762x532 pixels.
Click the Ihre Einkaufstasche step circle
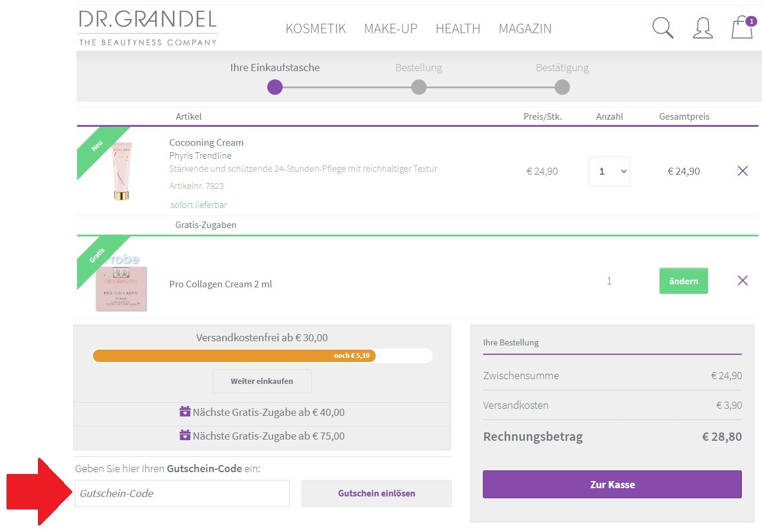[x=275, y=87]
